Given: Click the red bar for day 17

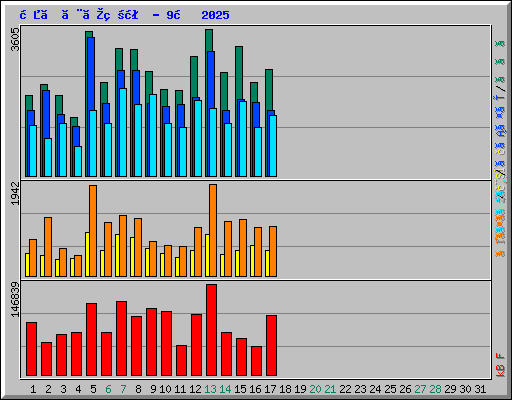Looking at the screenshot, I should point(271,346).
